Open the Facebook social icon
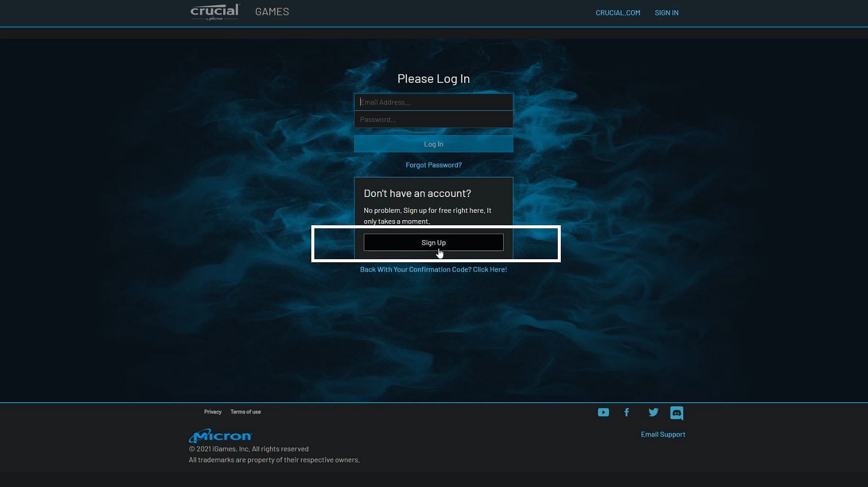This screenshot has height=487, width=868. coord(627,412)
